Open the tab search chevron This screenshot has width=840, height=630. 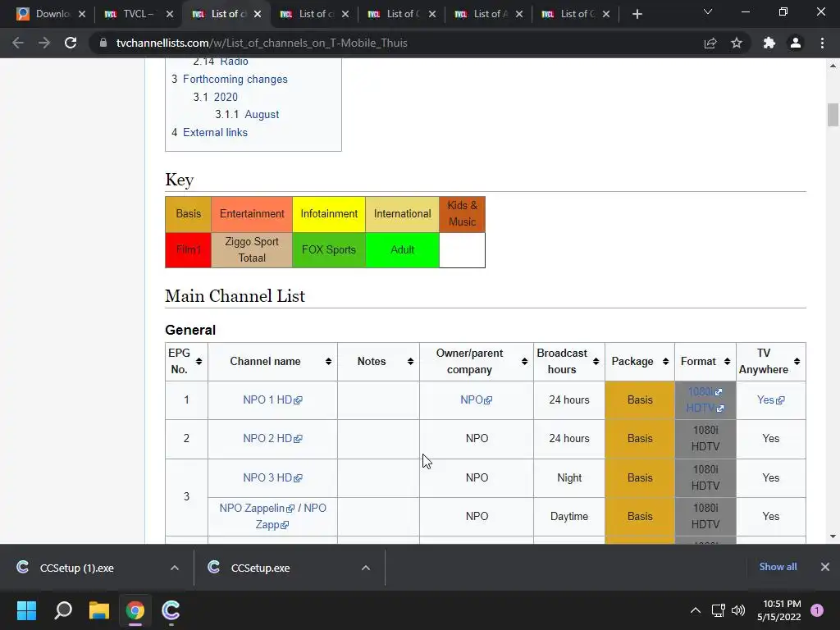[708, 11]
